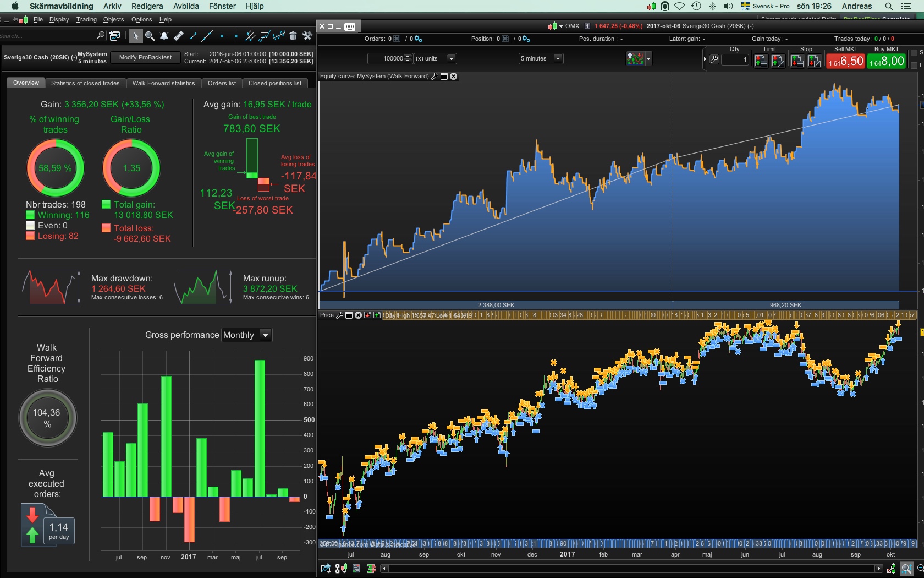The width and height of the screenshot is (924, 578).
Task: Switch to Statistics of closed trades tab
Action: (x=85, y=83)
